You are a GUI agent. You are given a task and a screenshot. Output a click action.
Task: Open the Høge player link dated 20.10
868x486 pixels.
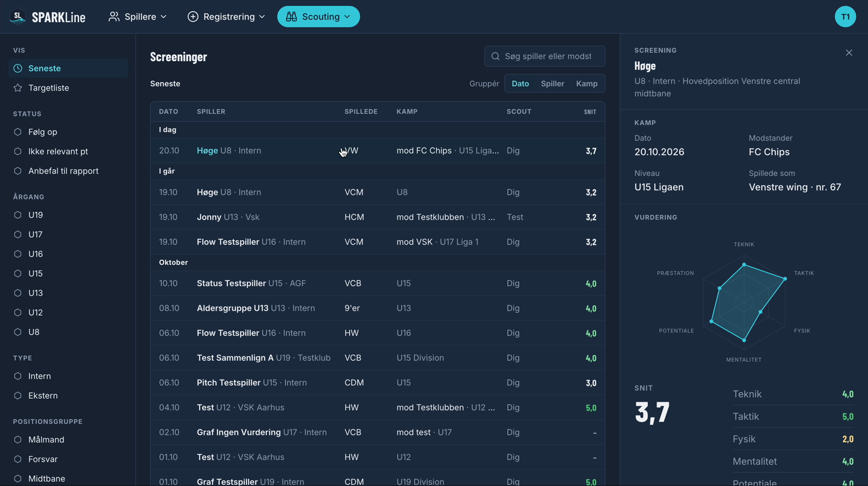pyautogui.click(x=207, y=151)
